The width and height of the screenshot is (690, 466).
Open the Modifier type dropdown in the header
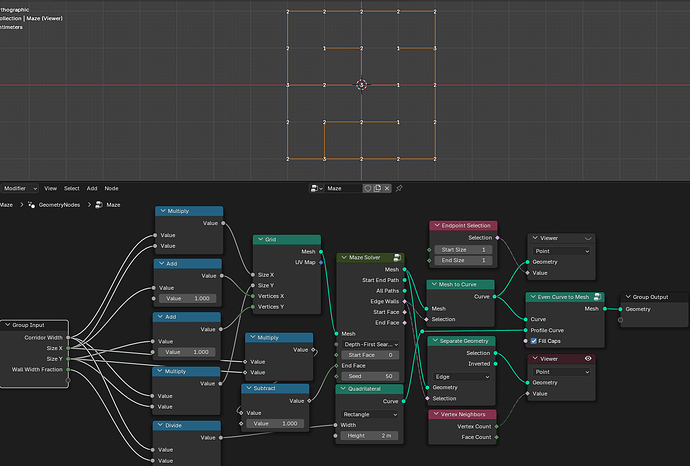pos(19,188)
